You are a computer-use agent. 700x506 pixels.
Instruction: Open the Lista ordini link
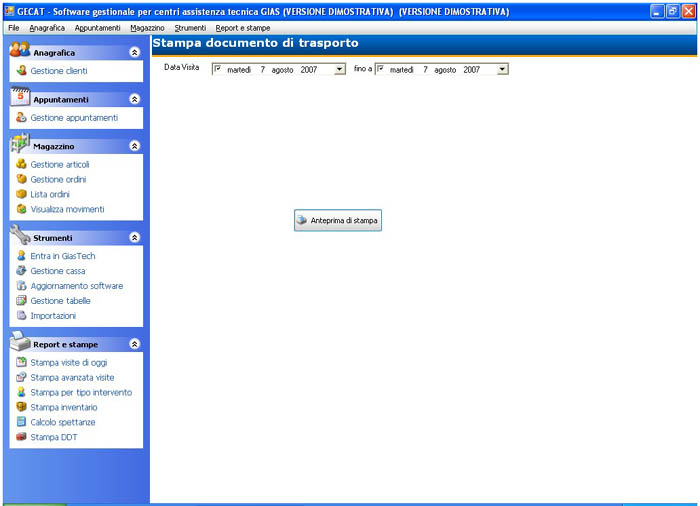point(50,194)
